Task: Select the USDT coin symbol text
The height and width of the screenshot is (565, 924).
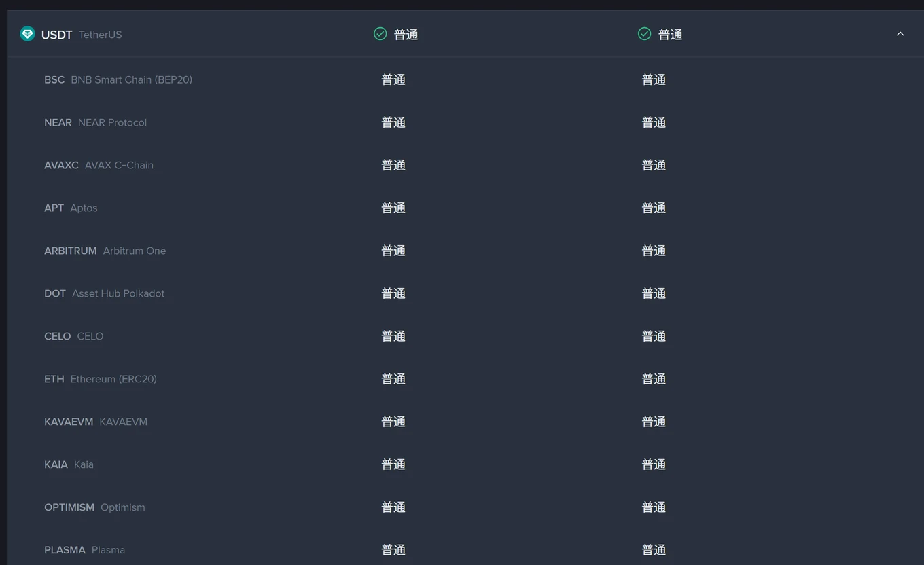Action: [x=56, y=35]
